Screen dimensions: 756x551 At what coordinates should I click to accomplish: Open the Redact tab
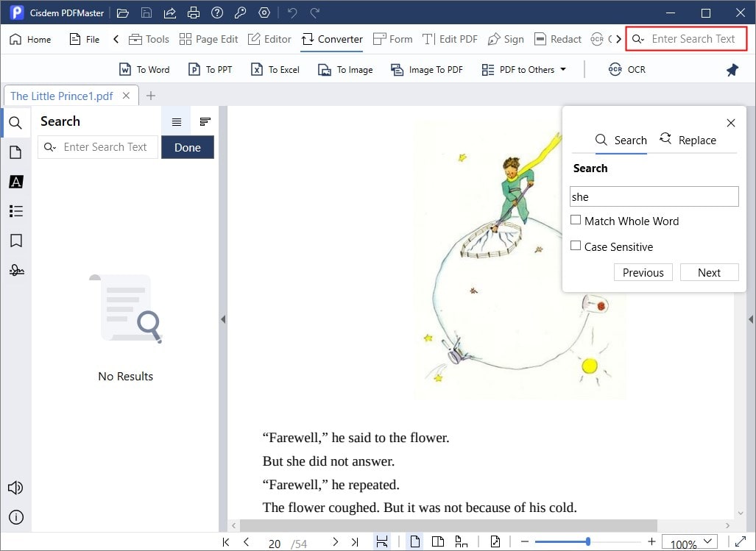pos(558,39)
